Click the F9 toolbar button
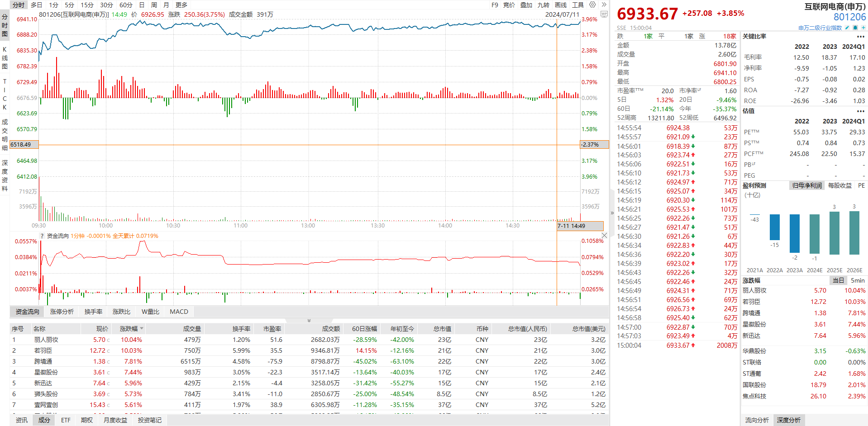Screen dimensions: 868x426 (495, 5)
